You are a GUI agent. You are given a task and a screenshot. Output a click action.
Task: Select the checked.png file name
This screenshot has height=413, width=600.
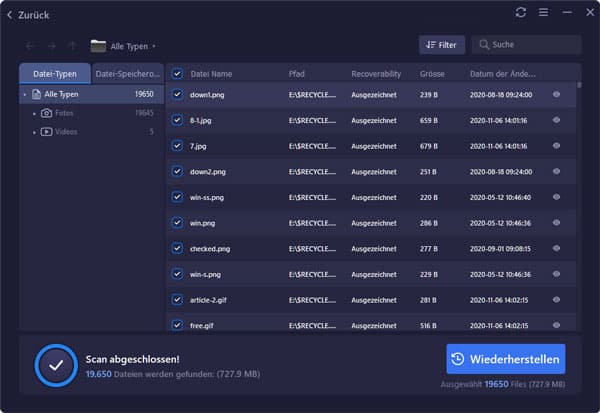[210, 249]
